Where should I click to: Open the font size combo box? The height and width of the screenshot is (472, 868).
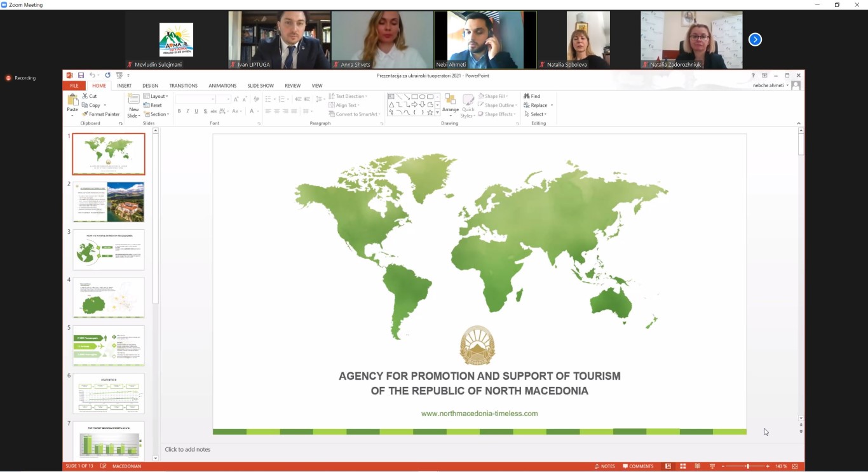tap(223, 99)
